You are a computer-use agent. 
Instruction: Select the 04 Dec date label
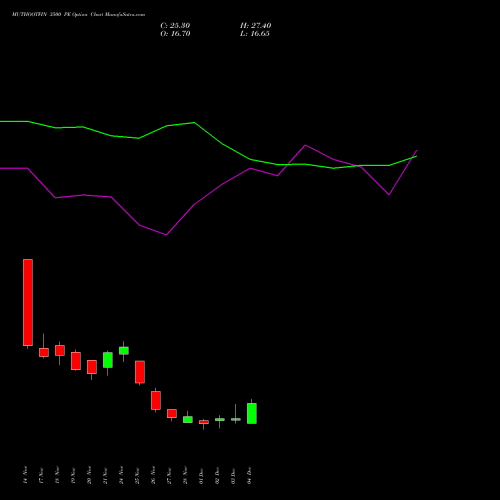click(x=249, y=475)
